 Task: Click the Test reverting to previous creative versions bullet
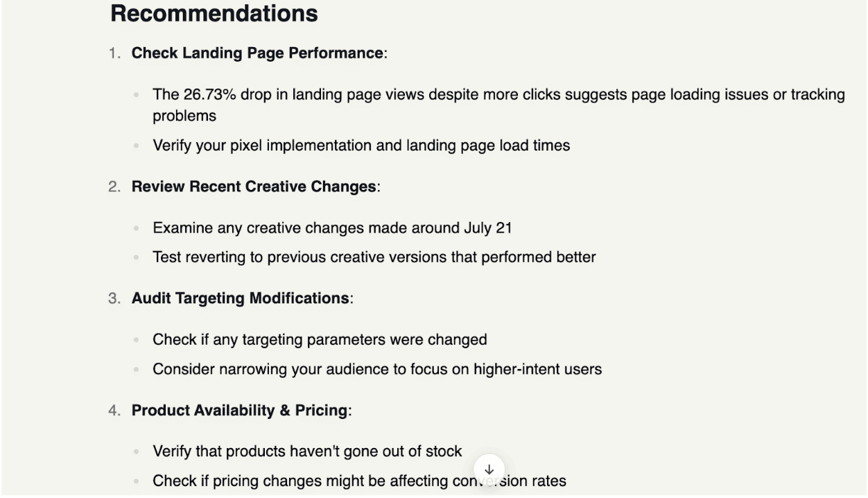[x=374, y=257]
